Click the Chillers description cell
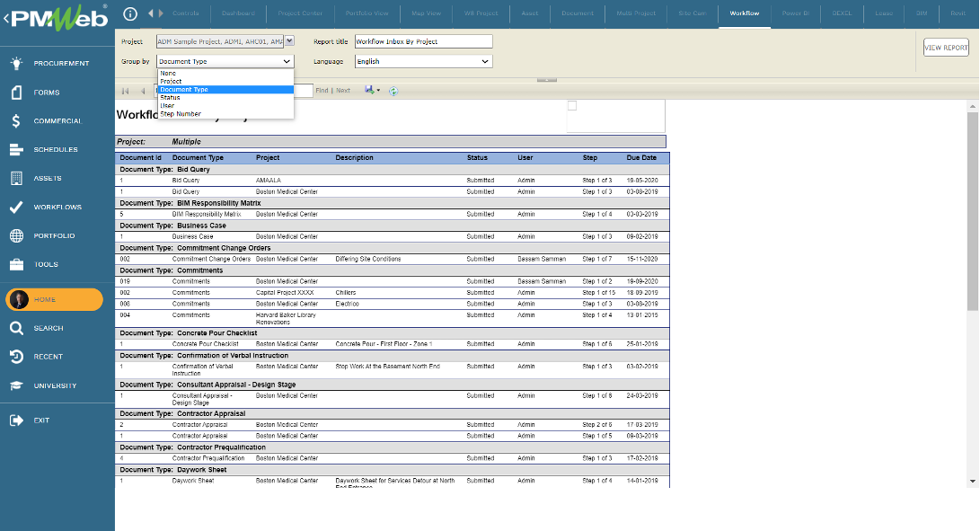The image size is (980, 531). click(x=345, y=293)
